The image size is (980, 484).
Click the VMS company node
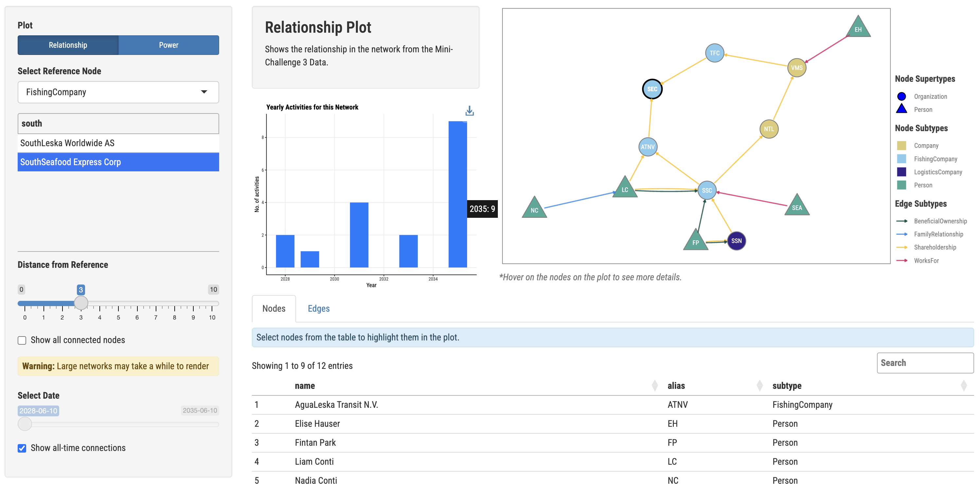pos(796,68)
